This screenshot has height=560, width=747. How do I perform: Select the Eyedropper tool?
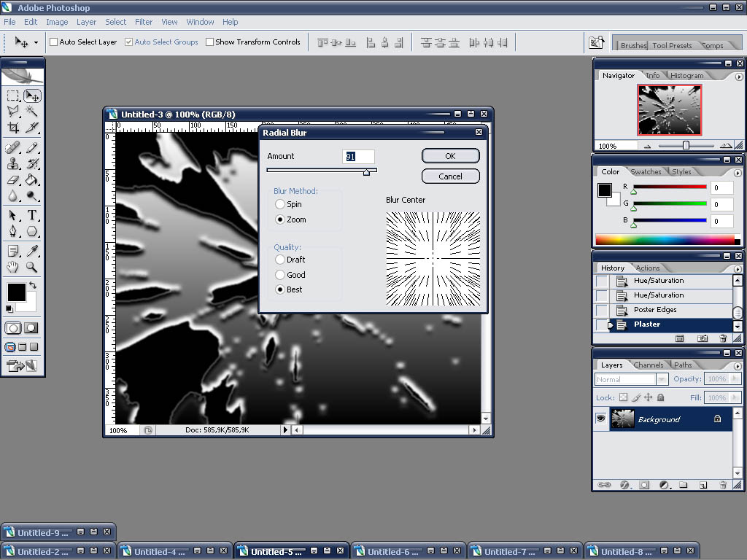coord(32,251)
